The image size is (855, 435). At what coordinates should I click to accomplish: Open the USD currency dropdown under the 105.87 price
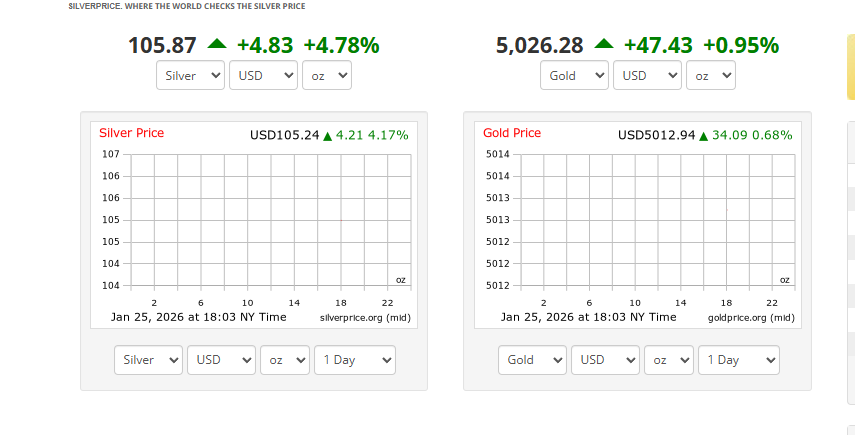(x=263, y=76)
